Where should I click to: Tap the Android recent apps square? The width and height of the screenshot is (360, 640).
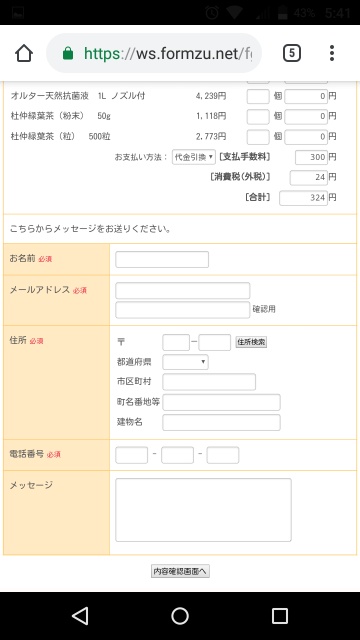280,616
